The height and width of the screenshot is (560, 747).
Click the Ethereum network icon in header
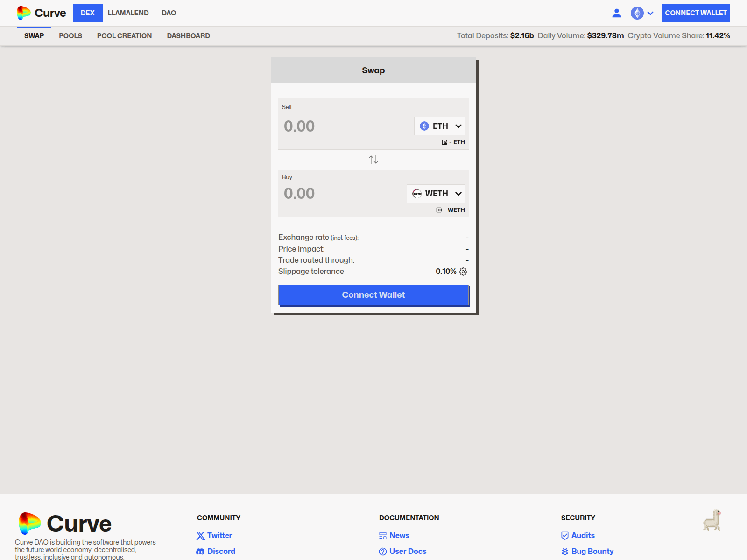pos(637,13)
